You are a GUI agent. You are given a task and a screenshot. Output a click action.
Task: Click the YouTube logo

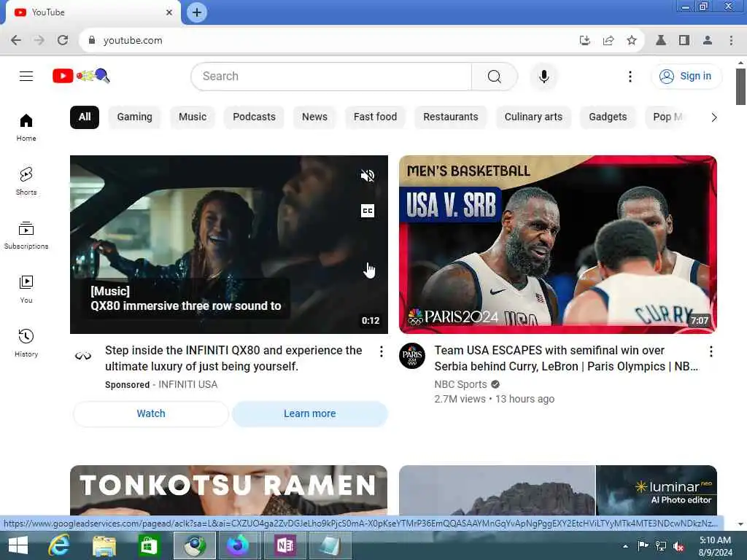tap(82, 76)
